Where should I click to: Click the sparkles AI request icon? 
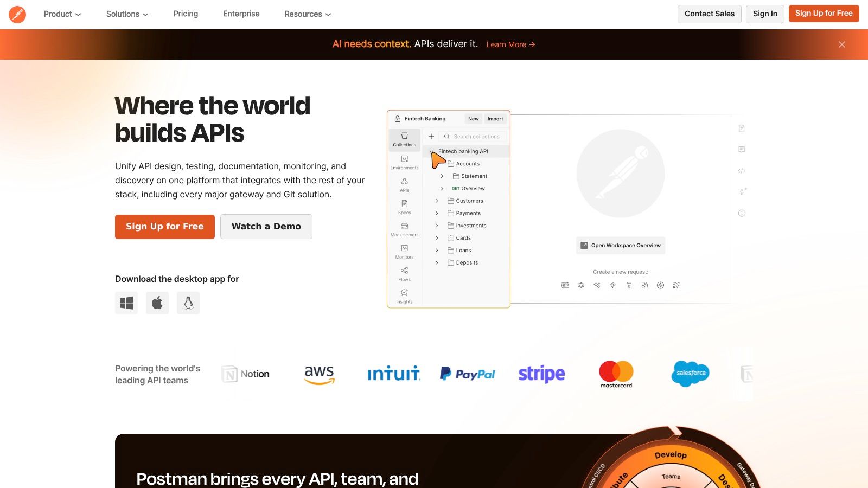click(x=597, y=285)
